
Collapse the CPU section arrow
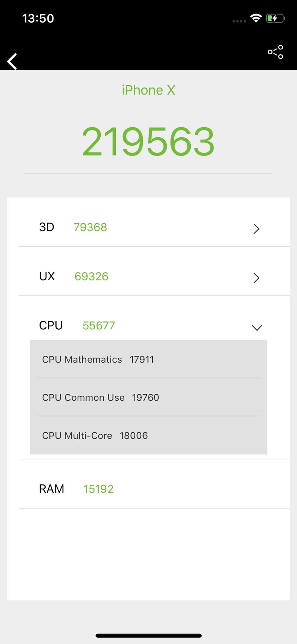(x=257, y=327)
